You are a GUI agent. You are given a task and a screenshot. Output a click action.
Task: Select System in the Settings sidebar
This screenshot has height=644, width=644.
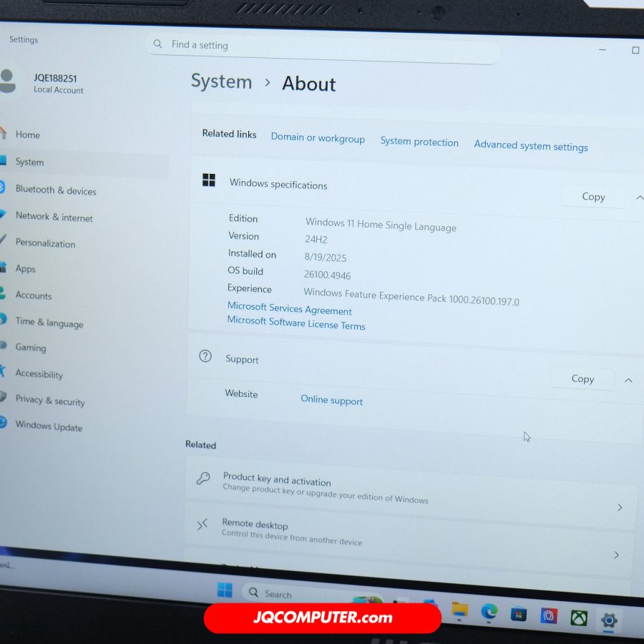click(84, 162)
